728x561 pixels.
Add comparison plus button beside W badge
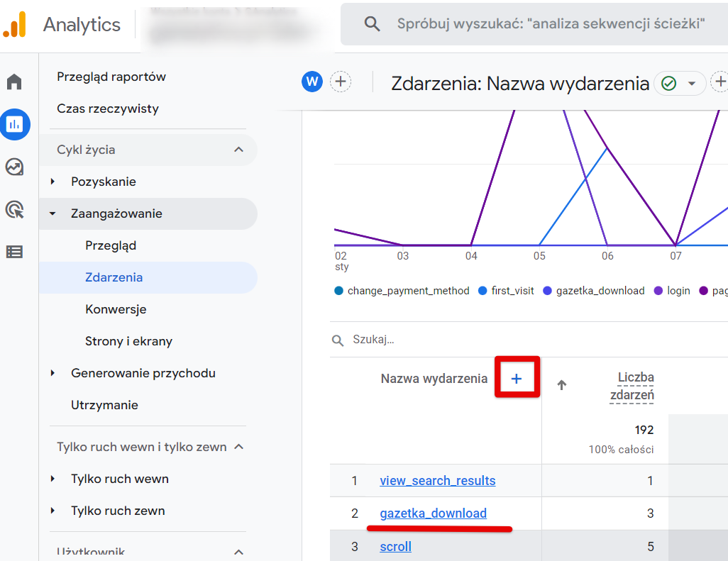coord(341,82)
